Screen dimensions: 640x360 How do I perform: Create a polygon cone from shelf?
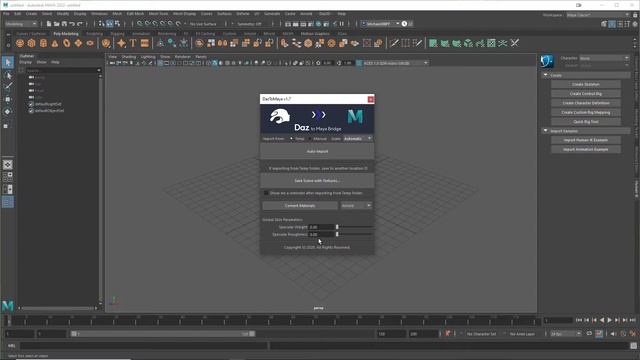point(55,43)
